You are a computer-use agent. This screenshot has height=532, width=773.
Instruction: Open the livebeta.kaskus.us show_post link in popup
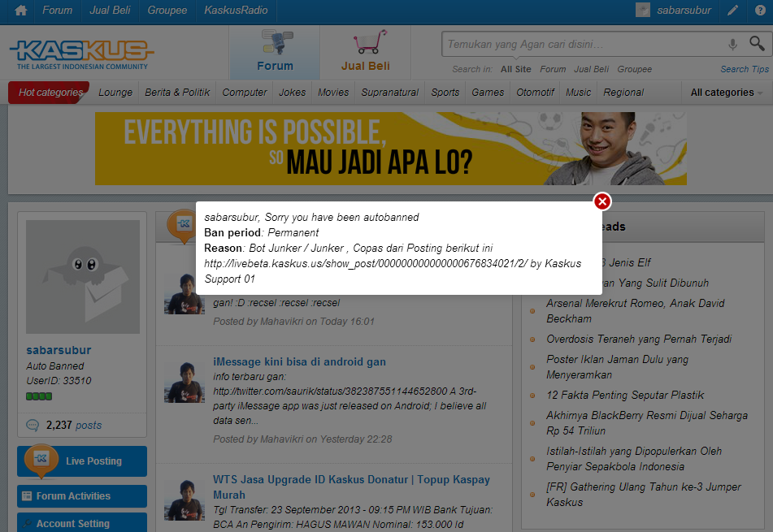coord(367,263)
